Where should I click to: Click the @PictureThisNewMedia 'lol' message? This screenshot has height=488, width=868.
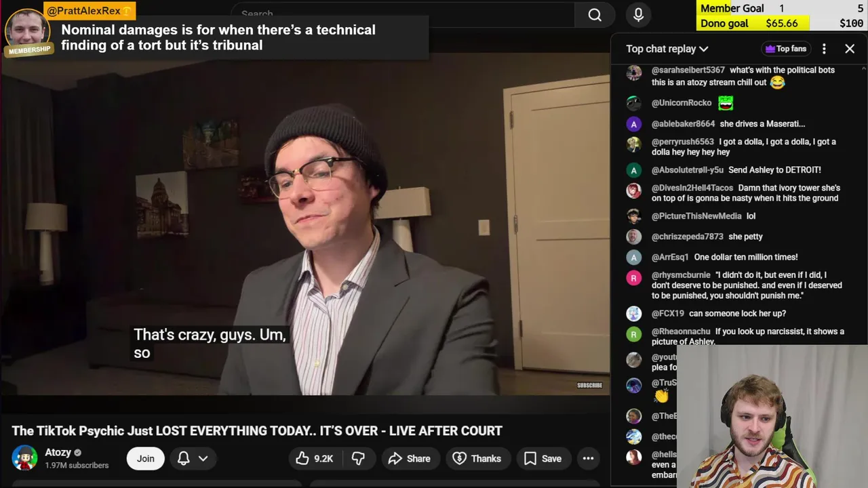pos(751,216)
